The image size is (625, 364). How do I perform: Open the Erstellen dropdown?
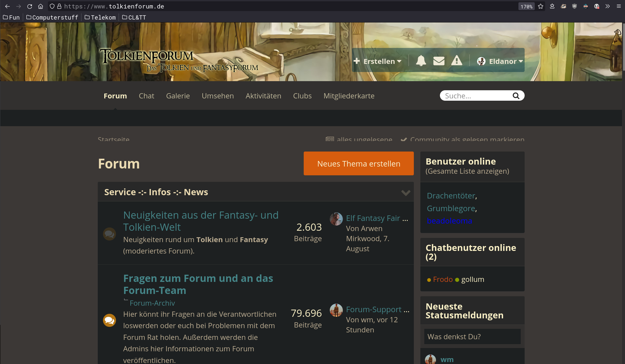coord(377,61)
